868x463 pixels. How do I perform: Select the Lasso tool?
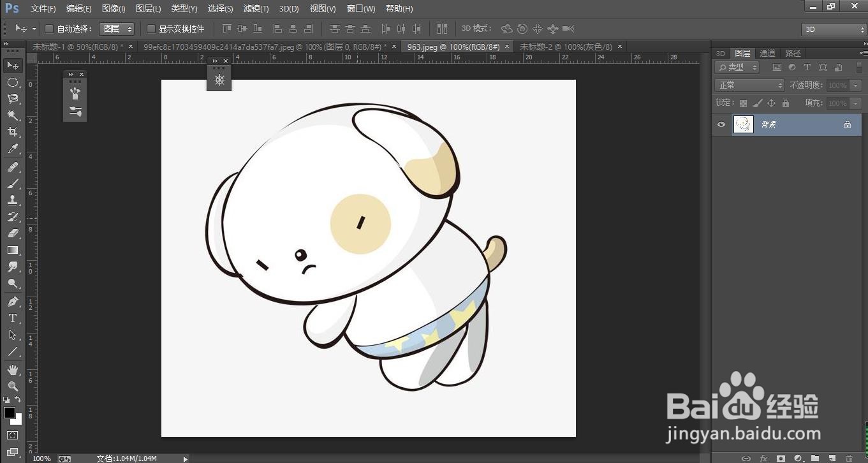click(12, 99)
